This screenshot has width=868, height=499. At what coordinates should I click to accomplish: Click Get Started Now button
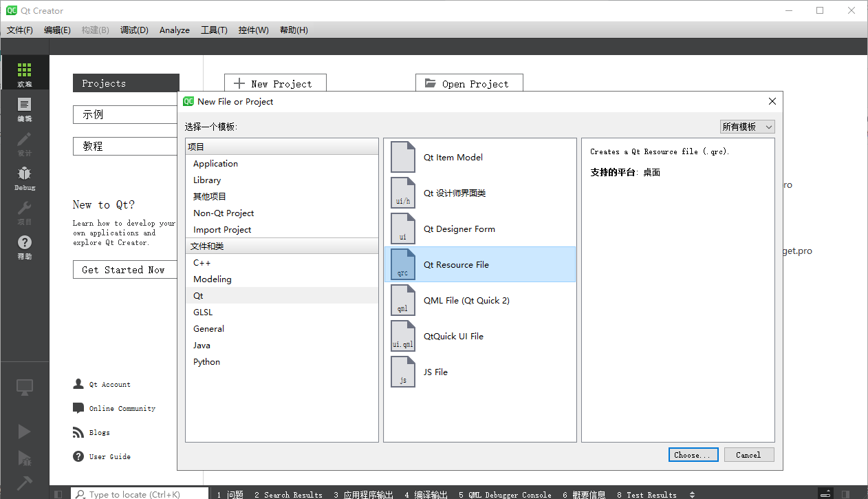coord(124,270)
